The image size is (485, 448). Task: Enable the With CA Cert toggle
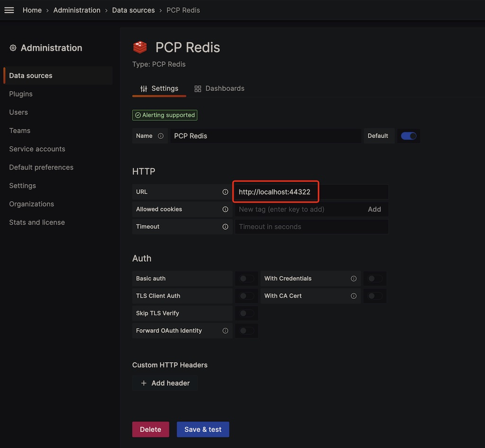pyautogui.click(x=375, y=296)
